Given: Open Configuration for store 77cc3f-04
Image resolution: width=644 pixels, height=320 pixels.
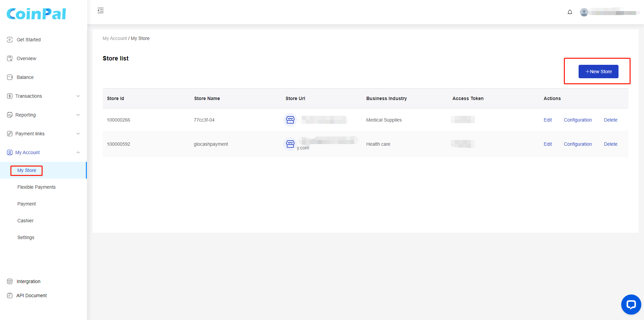Looking at the screenshot, I should tap(578, 120).
